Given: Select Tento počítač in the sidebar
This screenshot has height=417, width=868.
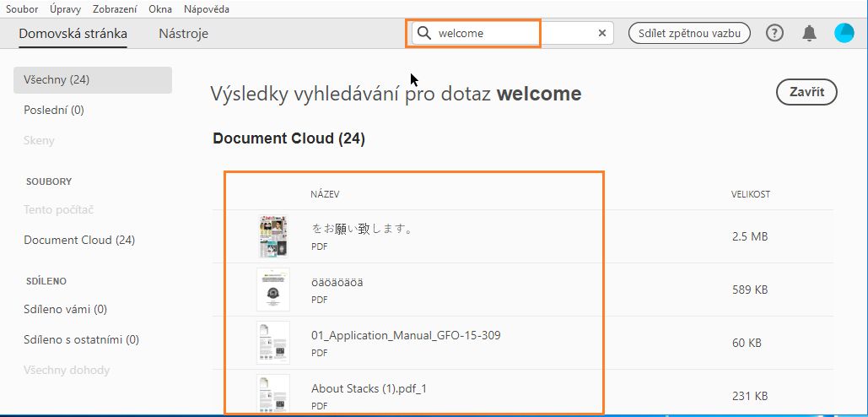Looking at the screenshot, I should click(x=59, y=210).
